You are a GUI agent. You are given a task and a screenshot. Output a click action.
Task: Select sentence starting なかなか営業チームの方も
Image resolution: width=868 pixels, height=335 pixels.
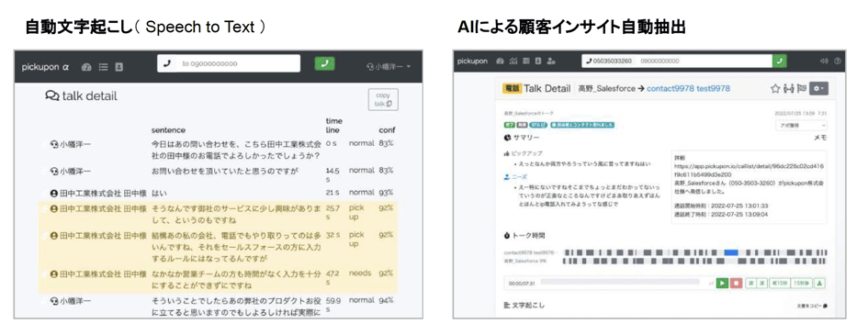coord(236,279)
